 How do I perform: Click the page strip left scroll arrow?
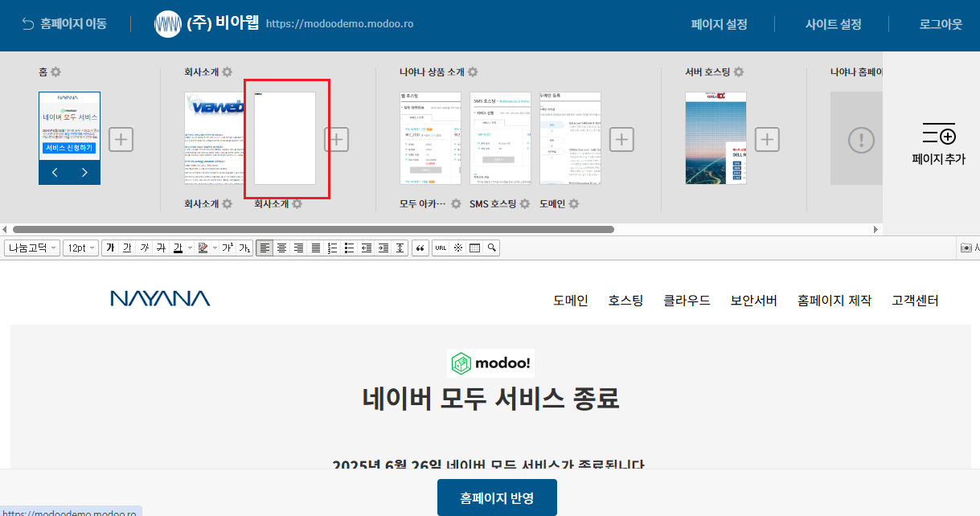click(5, 229)
